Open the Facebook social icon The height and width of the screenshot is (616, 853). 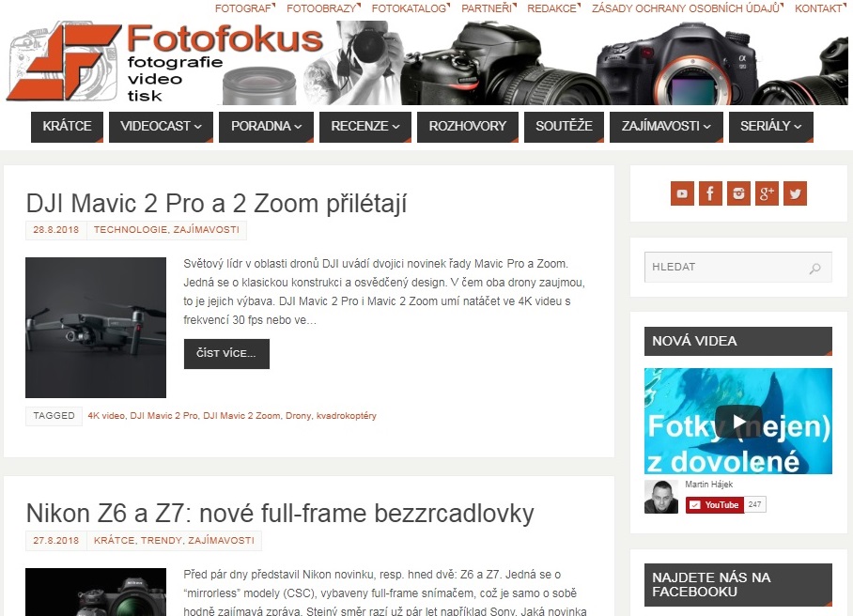click(x=710, y=193)
